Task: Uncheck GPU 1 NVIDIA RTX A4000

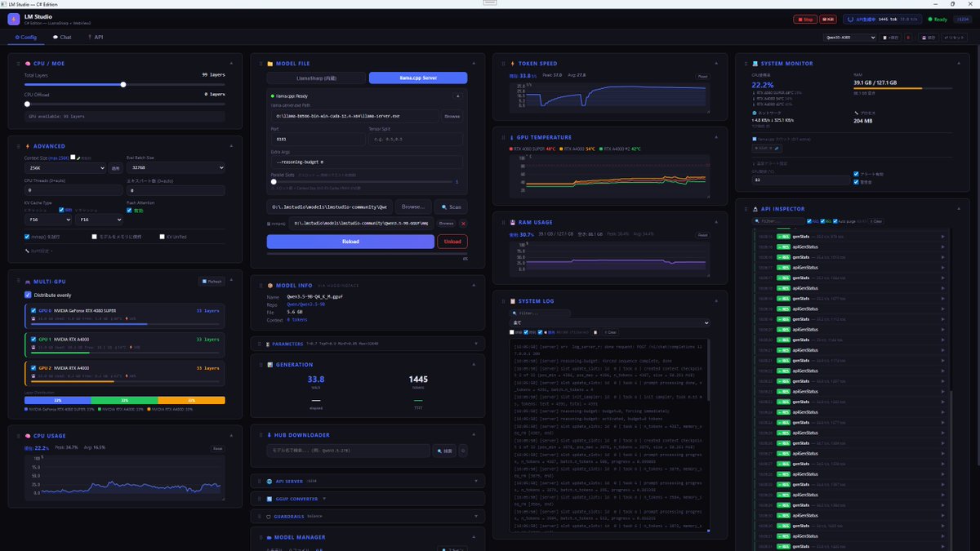Action: click(x=33, y=340)
